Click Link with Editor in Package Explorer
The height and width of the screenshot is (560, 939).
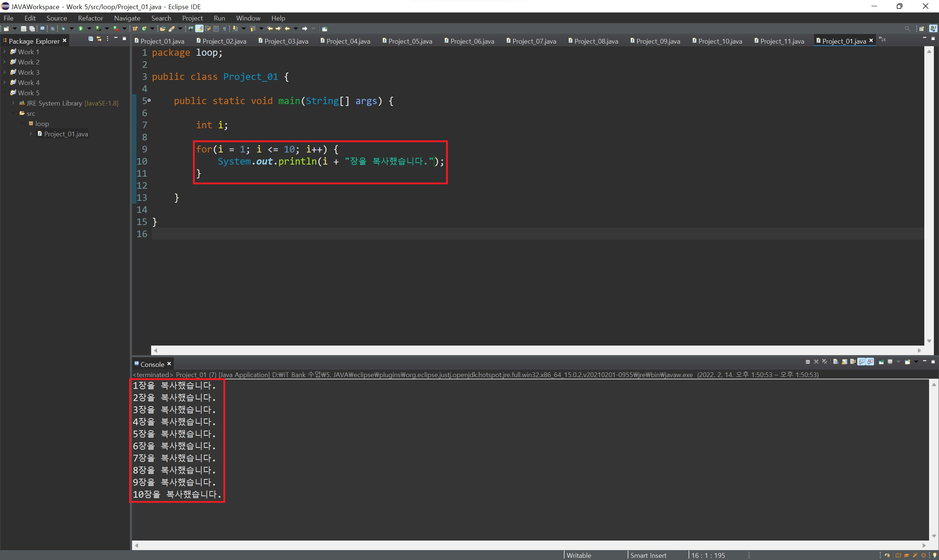[x=99, y=39]
